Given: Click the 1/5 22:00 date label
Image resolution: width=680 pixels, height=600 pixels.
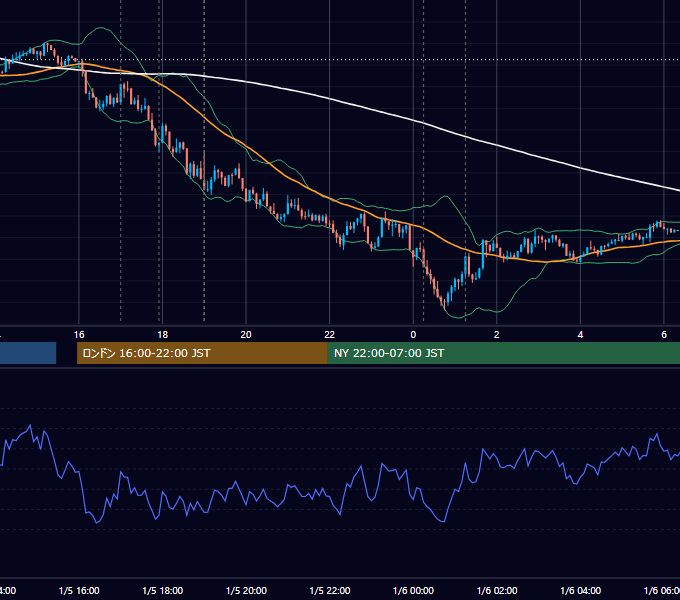Looking at the screenshot, I should pyautogui.click(x=330, y=590).
